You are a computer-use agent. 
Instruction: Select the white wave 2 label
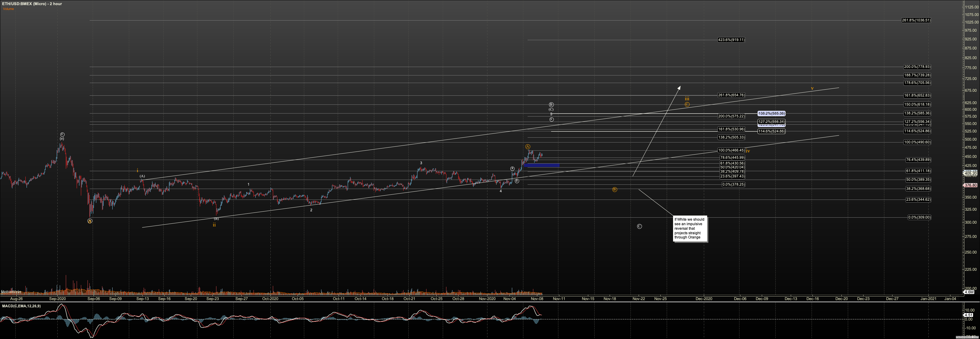[x=311, y=210]
